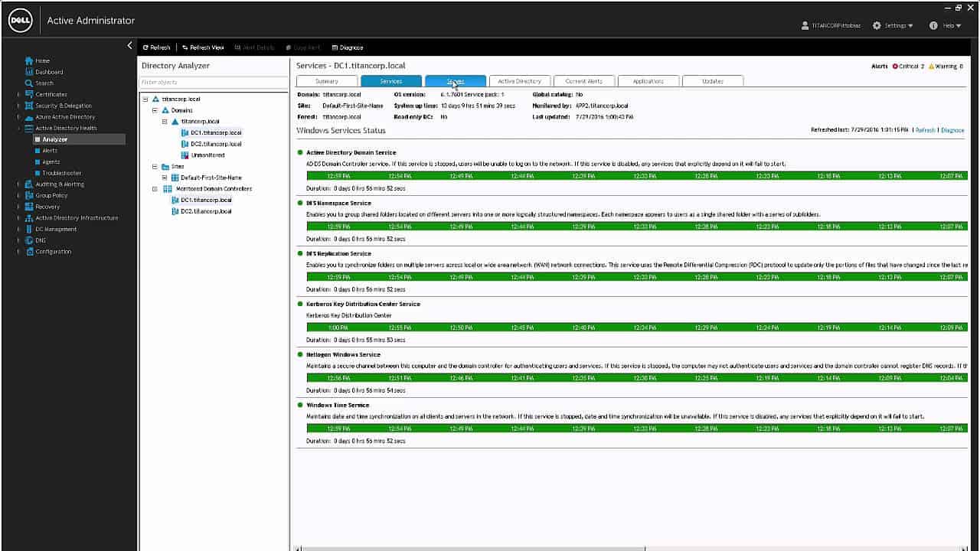980x551 pixels.
Task: Click the Refresh button in the toolbar
Action: 155,47
